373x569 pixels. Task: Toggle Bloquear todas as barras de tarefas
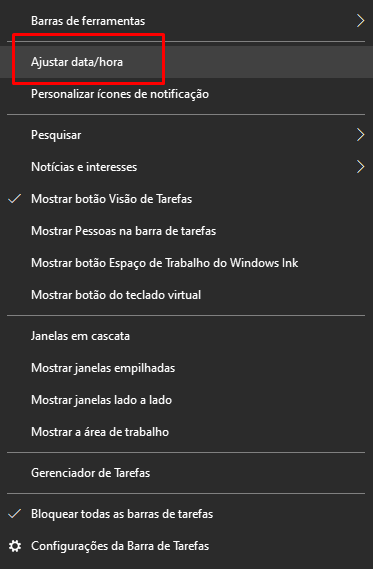(x=186, y=514)
